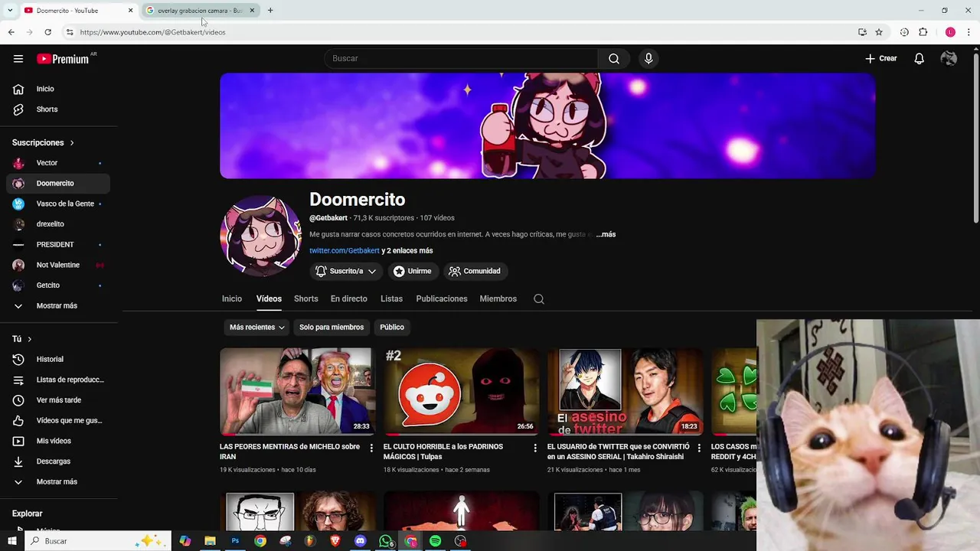Open Chrome extensions puzzle icon

923,32
